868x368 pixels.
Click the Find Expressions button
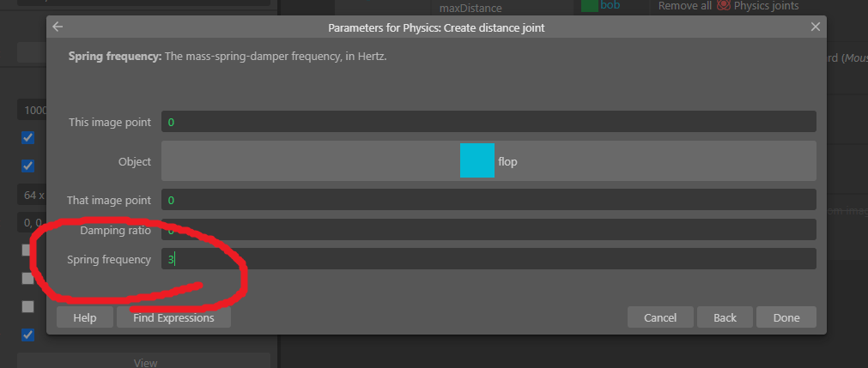(173, 317)
